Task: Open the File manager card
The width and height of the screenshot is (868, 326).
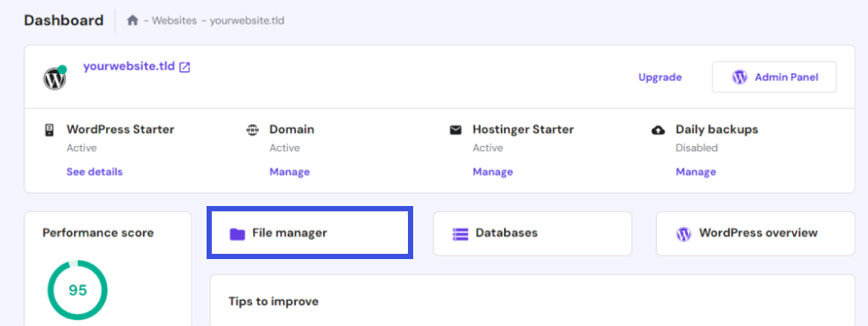Action: pos(310,233)
